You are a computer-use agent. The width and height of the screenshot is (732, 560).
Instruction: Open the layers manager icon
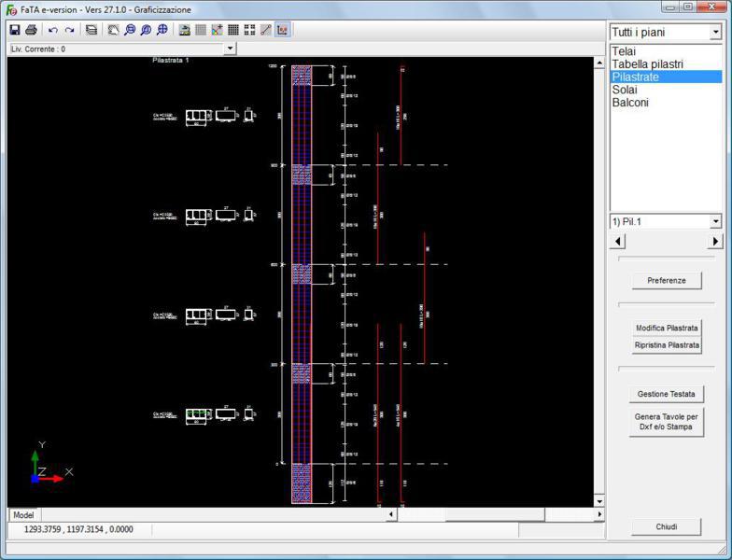click(91, 30)
